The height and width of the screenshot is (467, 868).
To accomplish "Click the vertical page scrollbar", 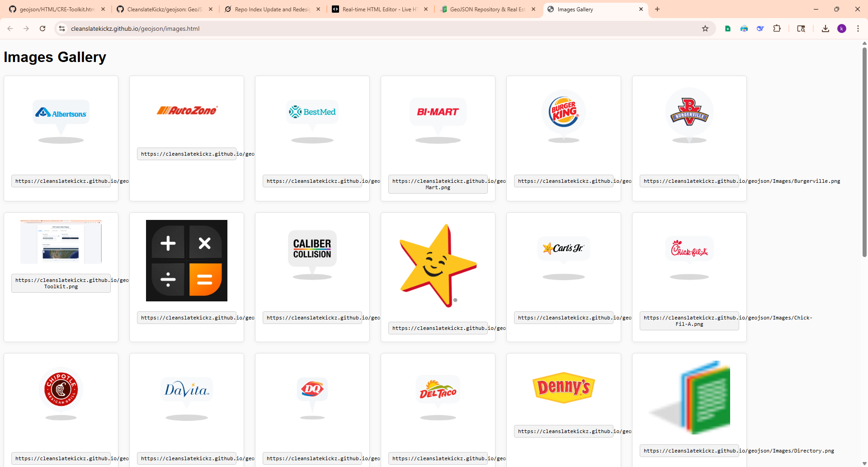I will point(864,152).
